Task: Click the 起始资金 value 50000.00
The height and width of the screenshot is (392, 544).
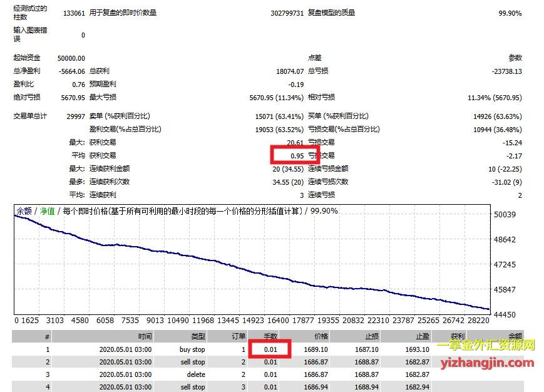Action: 71,58
